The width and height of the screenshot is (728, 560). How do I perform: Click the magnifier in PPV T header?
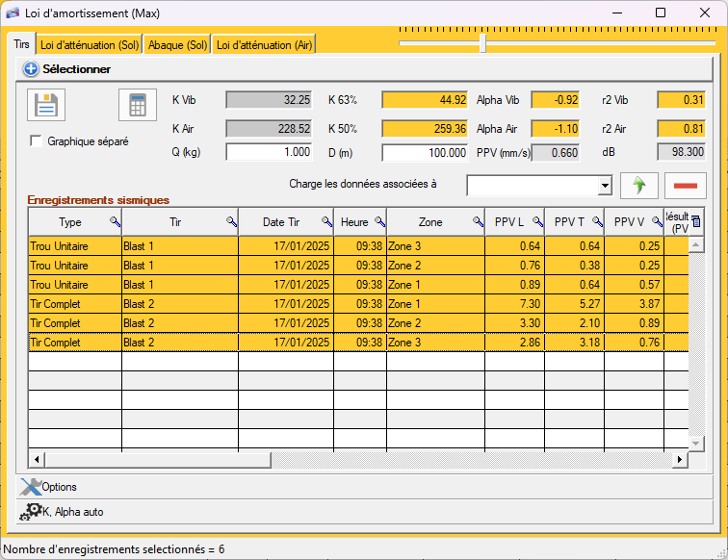tap(598, 221)
